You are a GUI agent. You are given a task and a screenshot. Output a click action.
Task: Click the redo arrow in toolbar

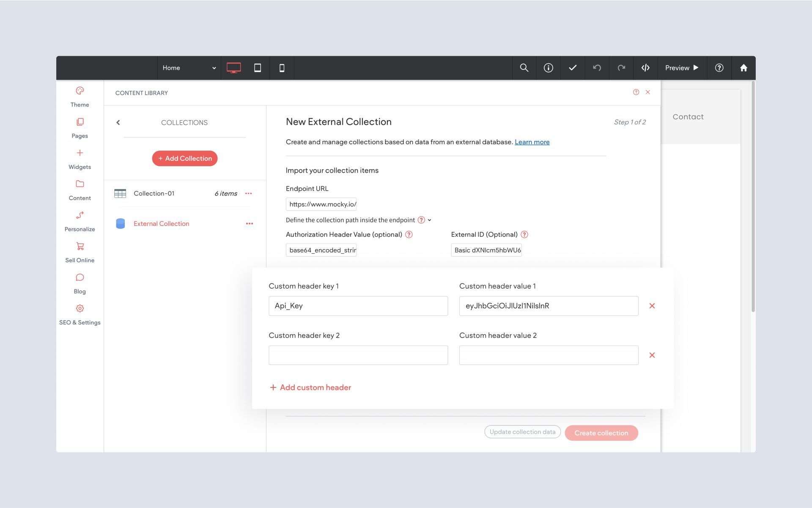[621, 68]
